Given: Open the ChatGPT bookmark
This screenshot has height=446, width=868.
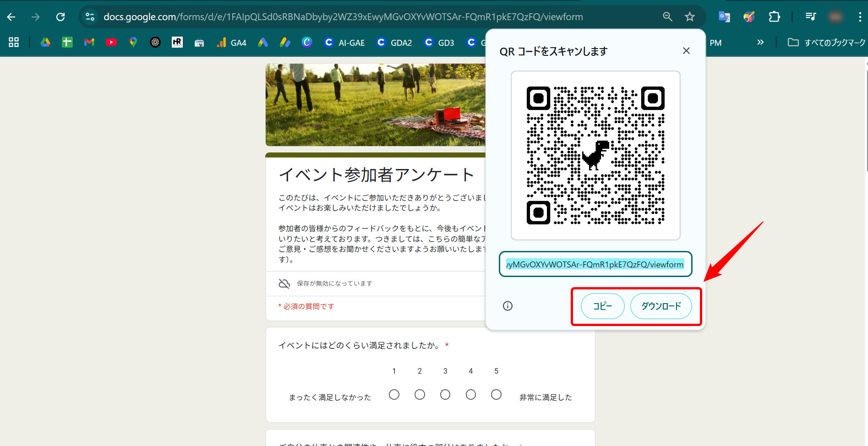Looking at the screenshot, I should click(x=155, y=42).
